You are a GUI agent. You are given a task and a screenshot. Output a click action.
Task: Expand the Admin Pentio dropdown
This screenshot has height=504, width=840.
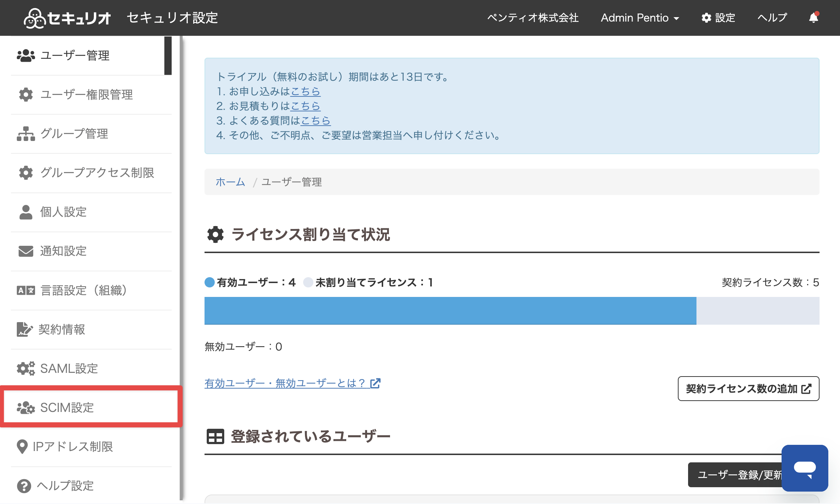pos(640,18)
